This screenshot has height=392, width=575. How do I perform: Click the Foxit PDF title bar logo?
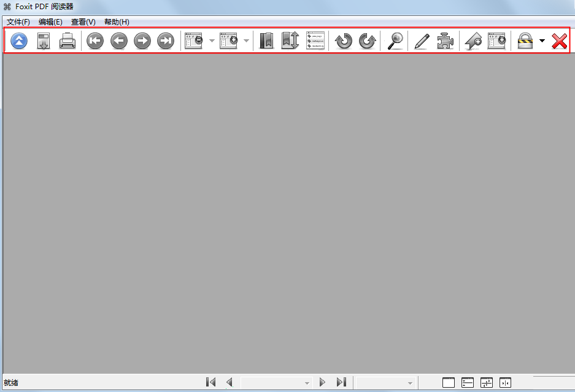7,7
